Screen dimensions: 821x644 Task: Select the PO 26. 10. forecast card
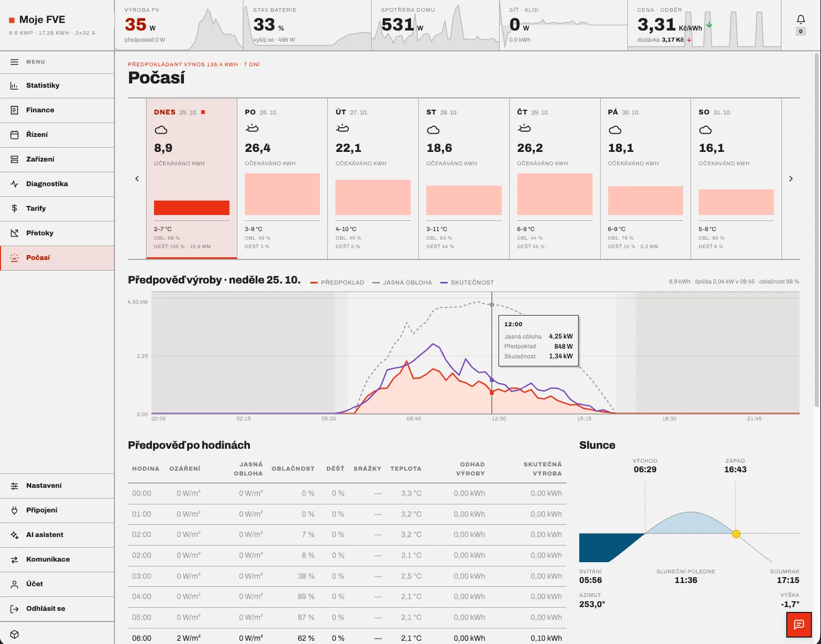[282, 179]
